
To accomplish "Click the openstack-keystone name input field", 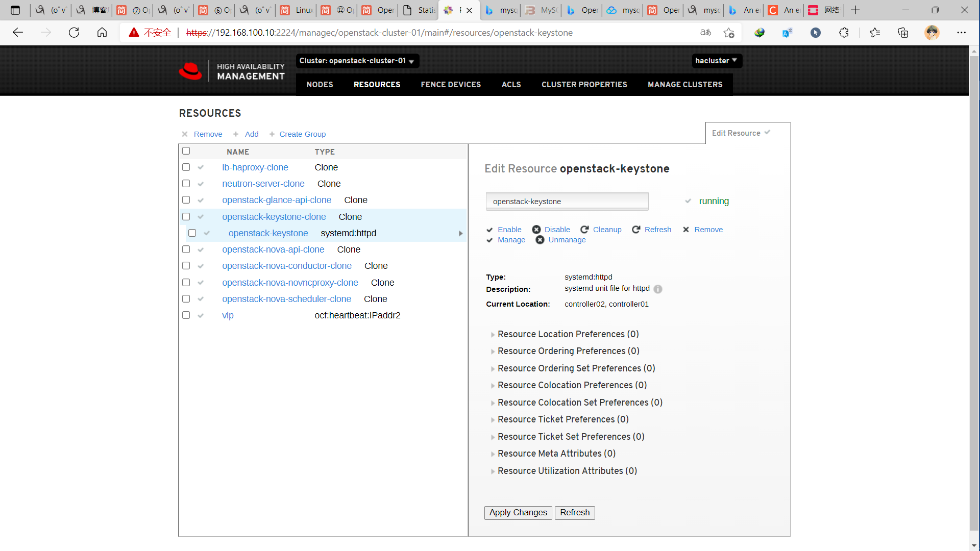I will tap(567, 202).
